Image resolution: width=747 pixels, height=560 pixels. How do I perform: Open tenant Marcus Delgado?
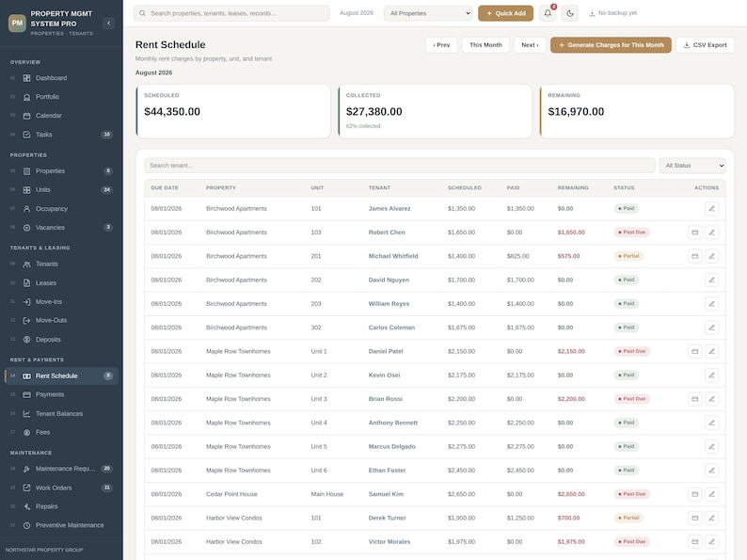(x=391, y=446)
